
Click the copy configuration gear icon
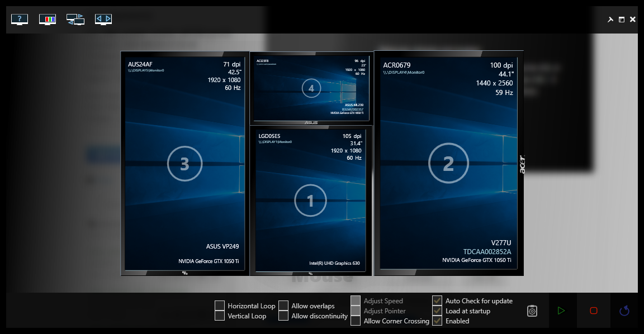(532, 311)
